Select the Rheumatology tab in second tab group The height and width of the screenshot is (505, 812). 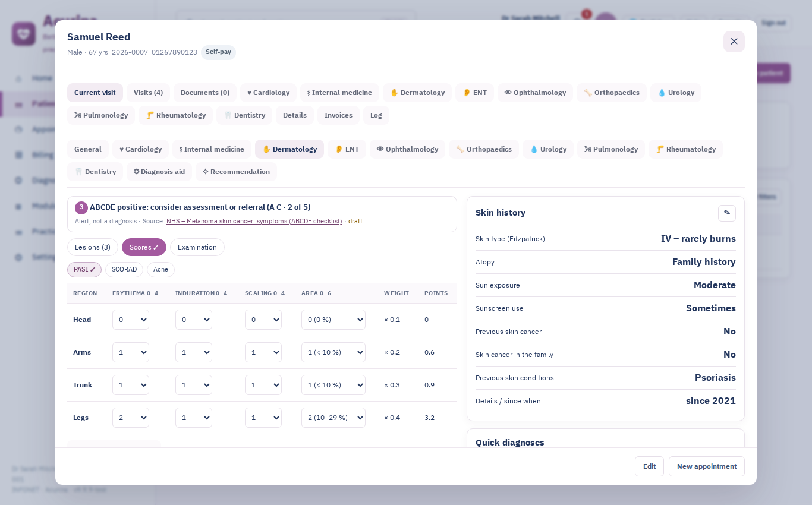(685, 149)
